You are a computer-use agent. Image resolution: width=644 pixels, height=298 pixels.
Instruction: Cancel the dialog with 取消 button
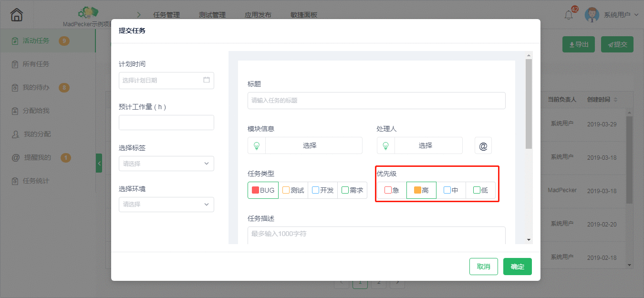tap(483, 266)
